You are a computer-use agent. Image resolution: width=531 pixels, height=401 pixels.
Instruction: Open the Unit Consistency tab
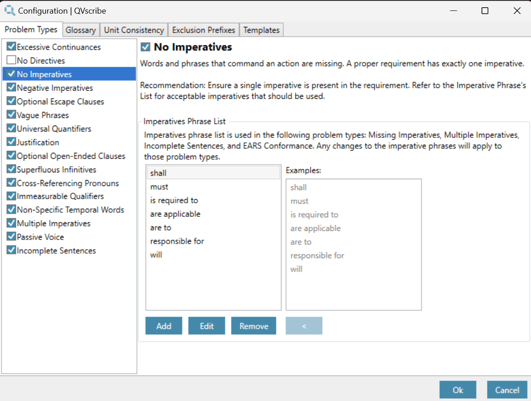tap(134, 30)
